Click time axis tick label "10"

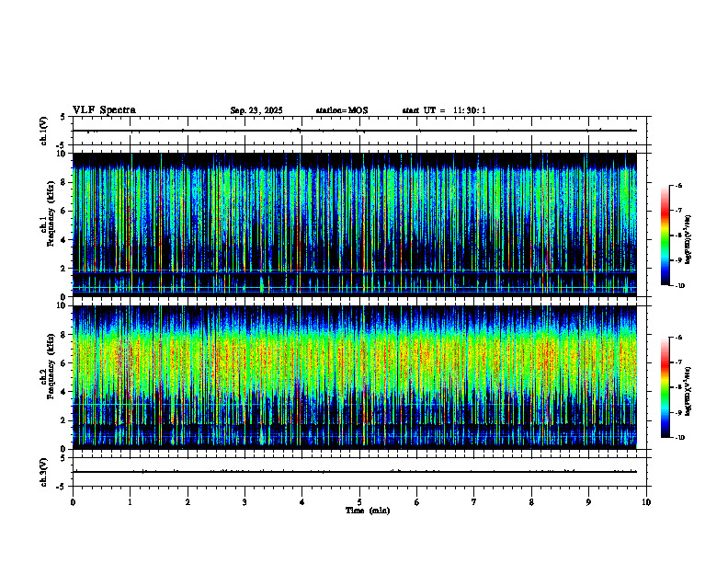646,502
